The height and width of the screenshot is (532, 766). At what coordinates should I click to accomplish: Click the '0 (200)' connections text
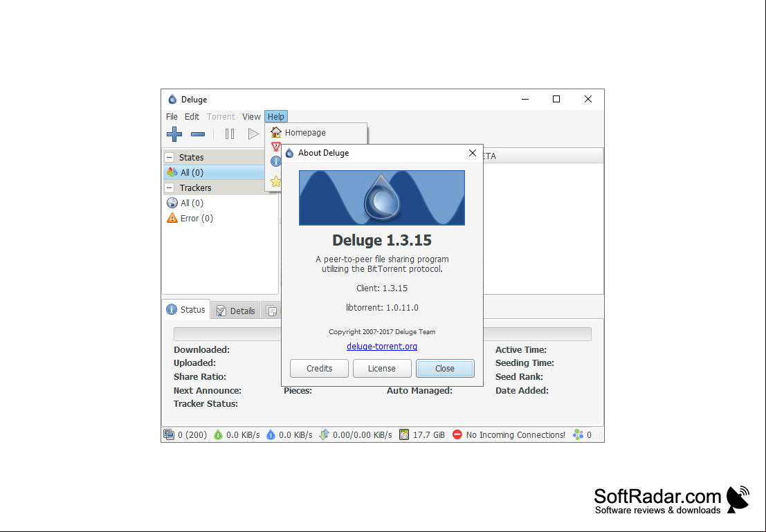(x=192, y=434)
